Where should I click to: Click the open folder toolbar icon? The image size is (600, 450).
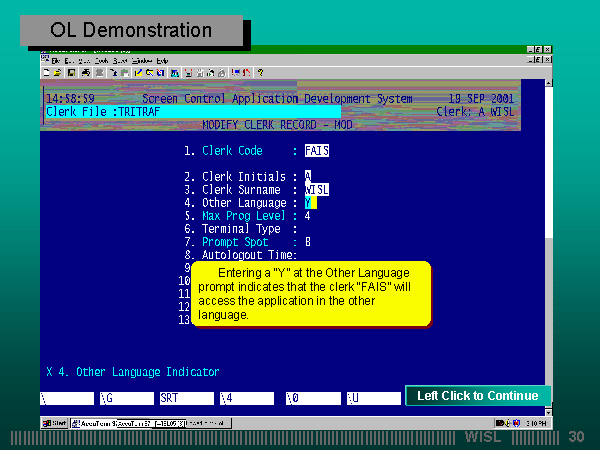tap(58, 72)
